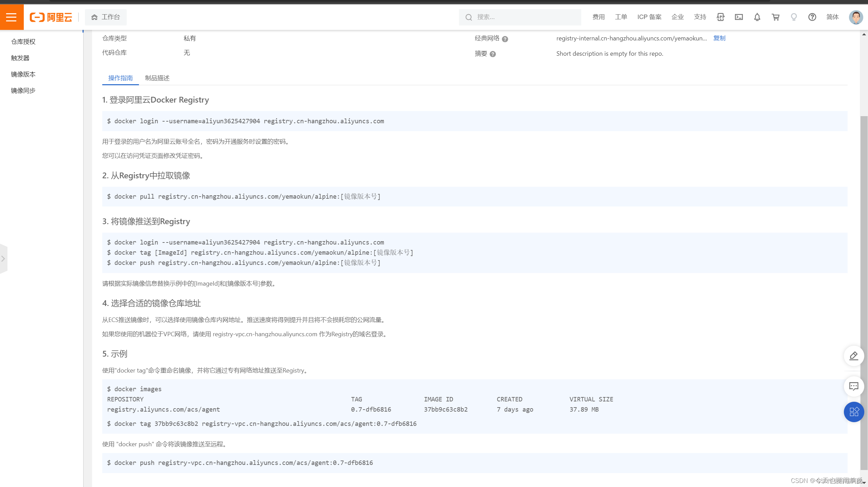Click the registry-internal address text
This screenshot has width=868, height=487.
pyautogui.click(x=631, y=38)
